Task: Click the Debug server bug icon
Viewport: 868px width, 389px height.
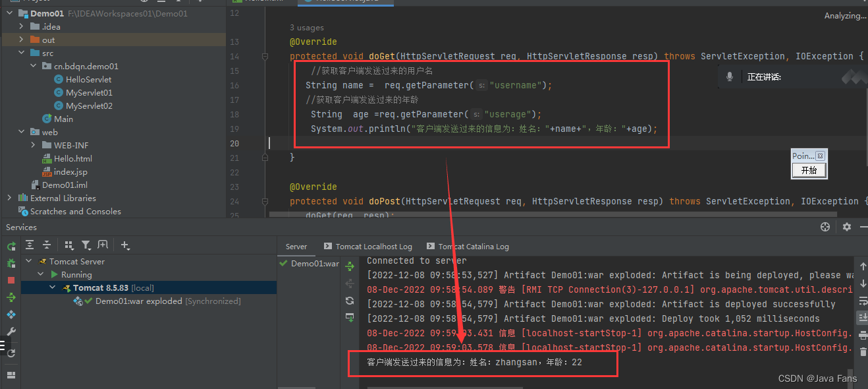Action: 11,263
